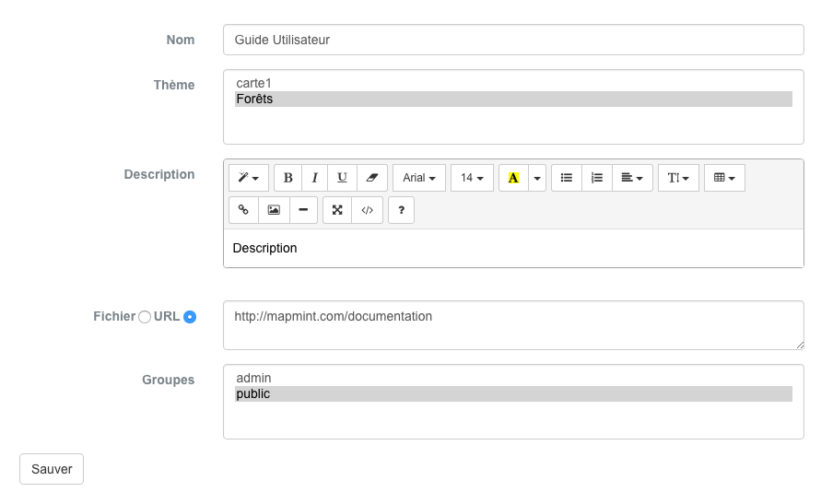Viewport: 821px width, 504px height.
Task: Open code view of description
Action: pos(368,210)
